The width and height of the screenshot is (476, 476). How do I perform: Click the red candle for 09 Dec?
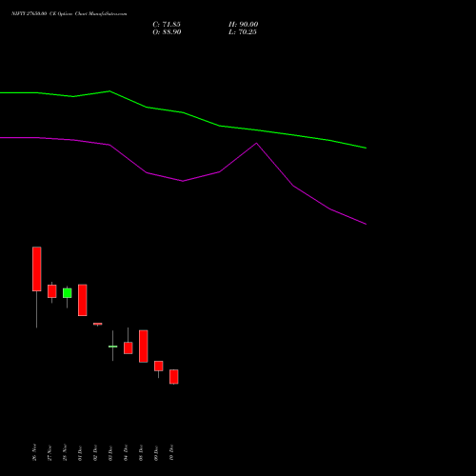159,366
